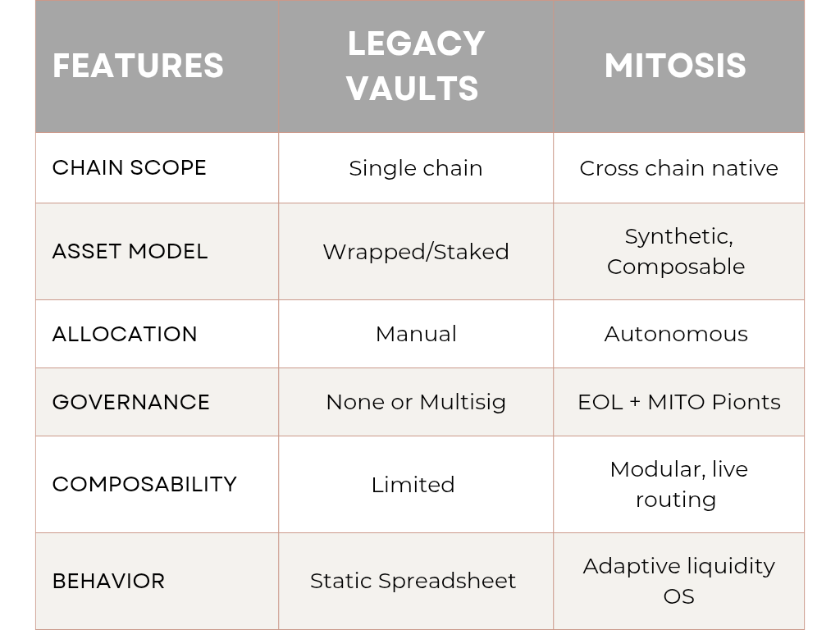The width and height of the screenshot is (840, 630).
Task: Select the Wrapped/Staked cell
Action: coord(416,251)
